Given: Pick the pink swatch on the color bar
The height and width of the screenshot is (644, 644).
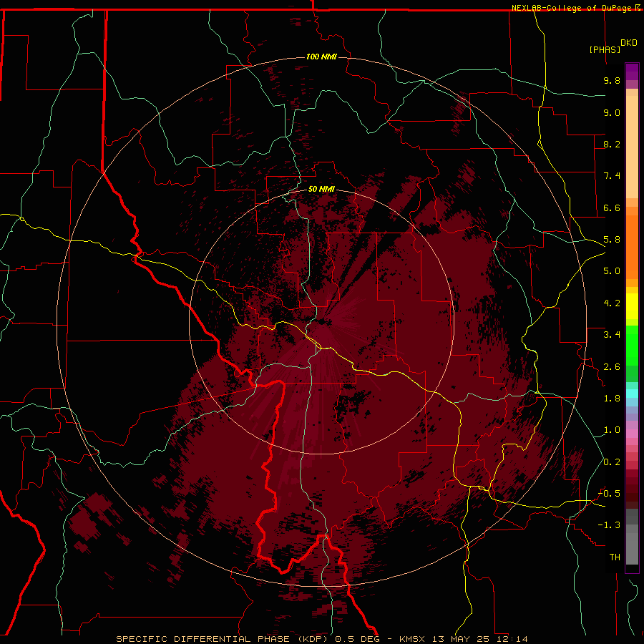Looking at the screenshot, I should (x=632, y=434).
